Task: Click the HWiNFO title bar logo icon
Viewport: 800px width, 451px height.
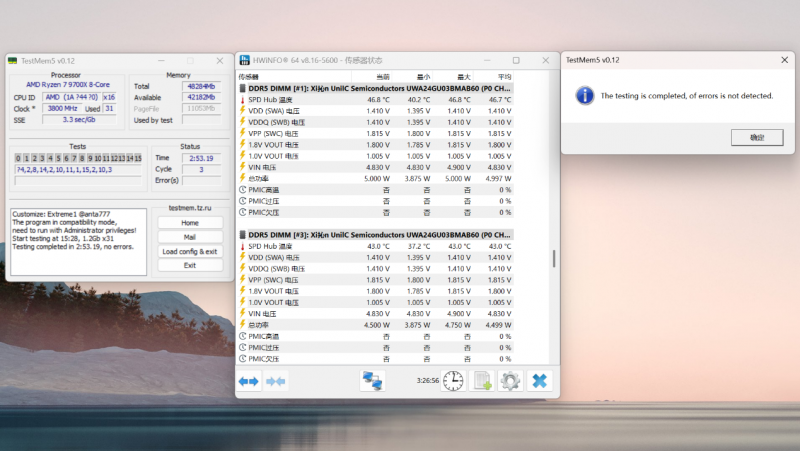Action: tap(244, 60)
